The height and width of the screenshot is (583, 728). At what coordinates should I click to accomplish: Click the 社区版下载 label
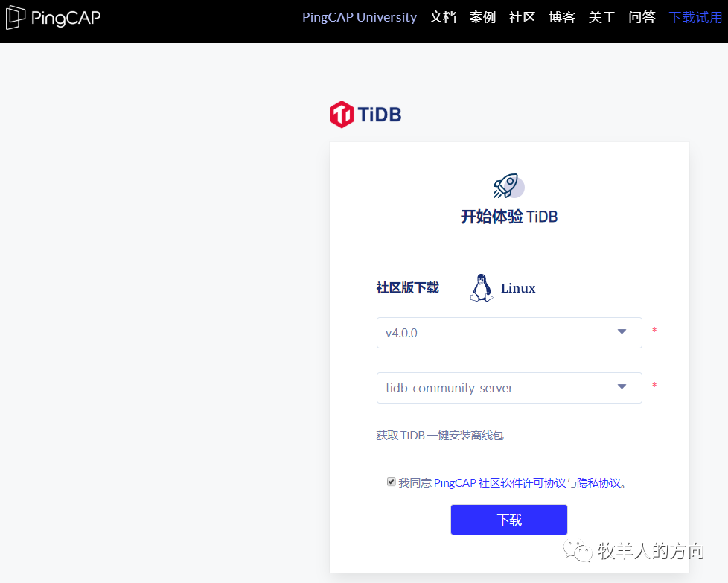click(x=408, y=288)
